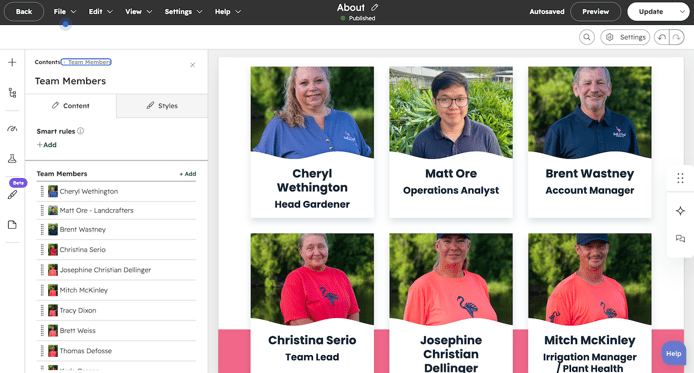Click the Smart rules info icon
Viewport: 694px width, 373px height.
tap(81, 131)
